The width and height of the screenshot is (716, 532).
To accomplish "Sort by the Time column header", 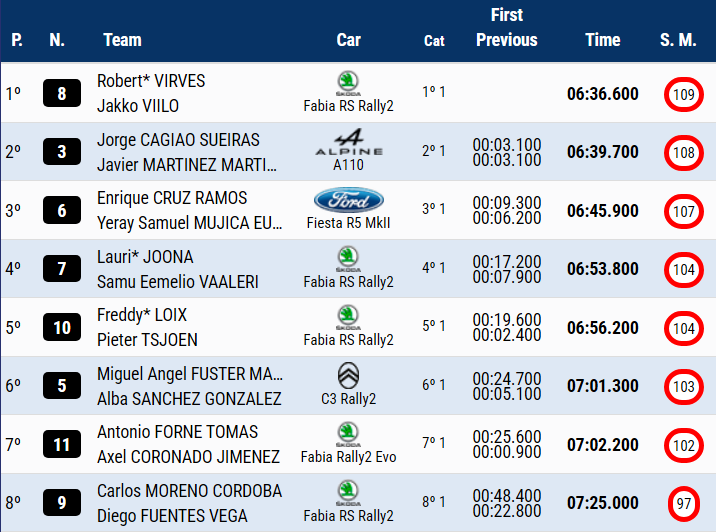I will 603,40.
